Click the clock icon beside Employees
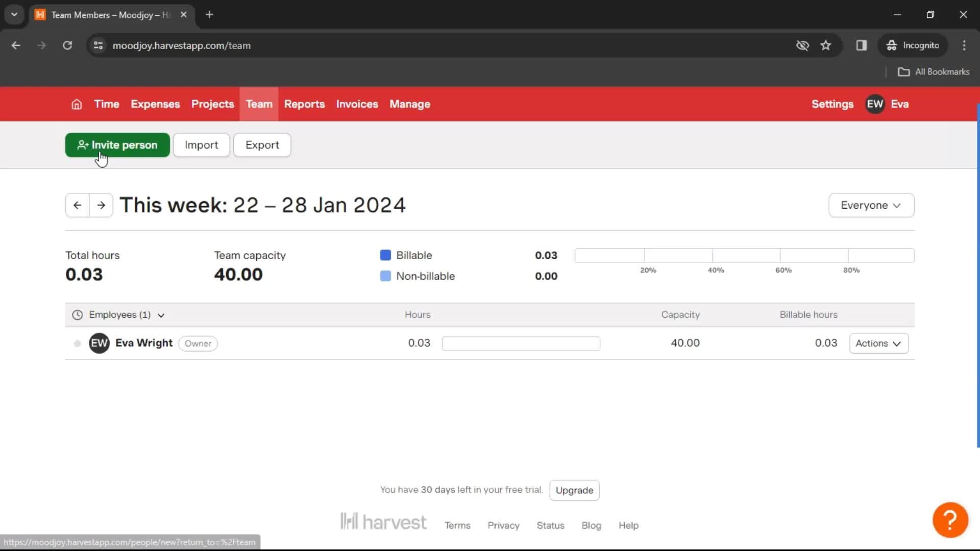Image resolution: width=980 pixels, height=551 pixels. [x=77, y=315]
